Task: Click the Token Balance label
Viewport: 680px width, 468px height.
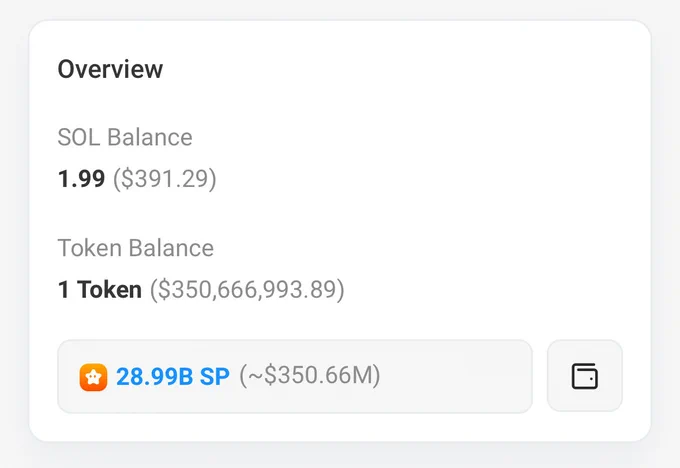Action: pos(136,248)
